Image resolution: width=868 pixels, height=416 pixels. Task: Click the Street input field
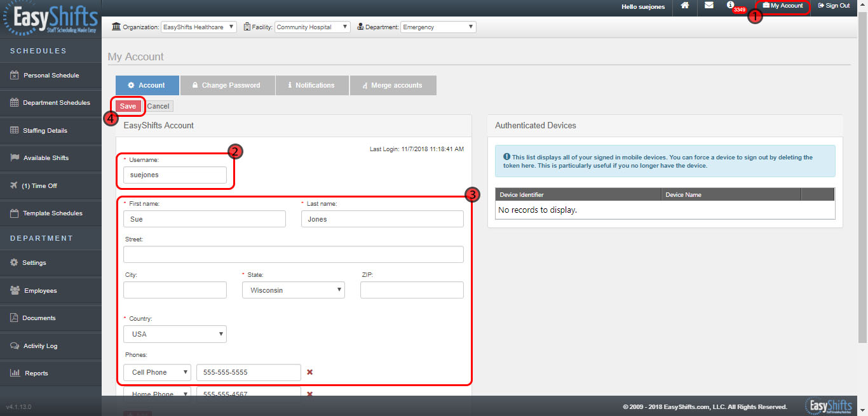coord(294,255)
